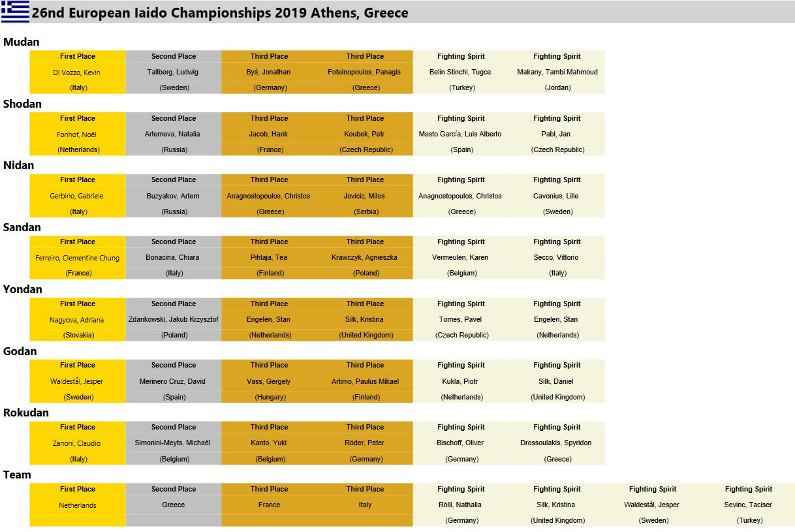Image resolution: width=795 pixels, height=532 pixels.
Task: Select Nagyova, Adriana in Yondan row
Action: pyautogui.click(x=77, y=320)
